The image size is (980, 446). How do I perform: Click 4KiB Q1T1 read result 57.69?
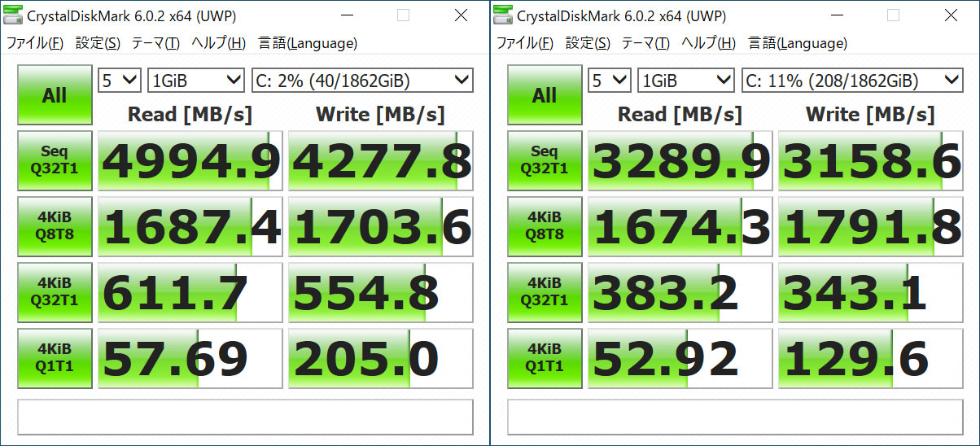(190, 359)
